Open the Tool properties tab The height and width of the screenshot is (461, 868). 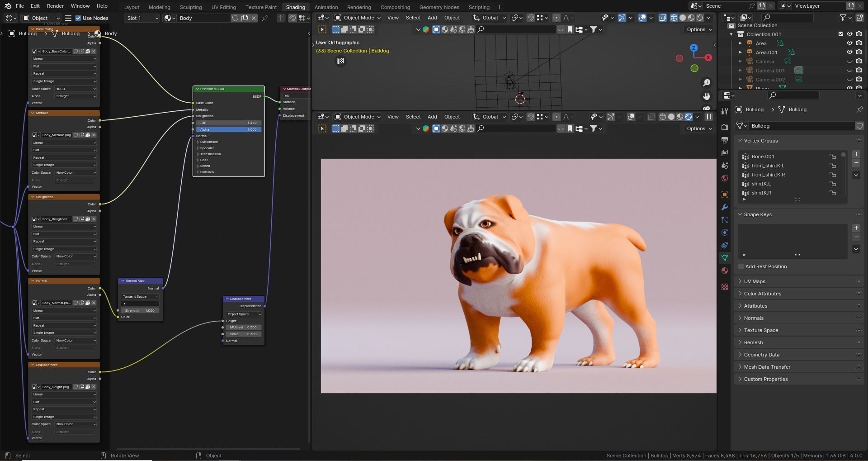coord(725,111)
